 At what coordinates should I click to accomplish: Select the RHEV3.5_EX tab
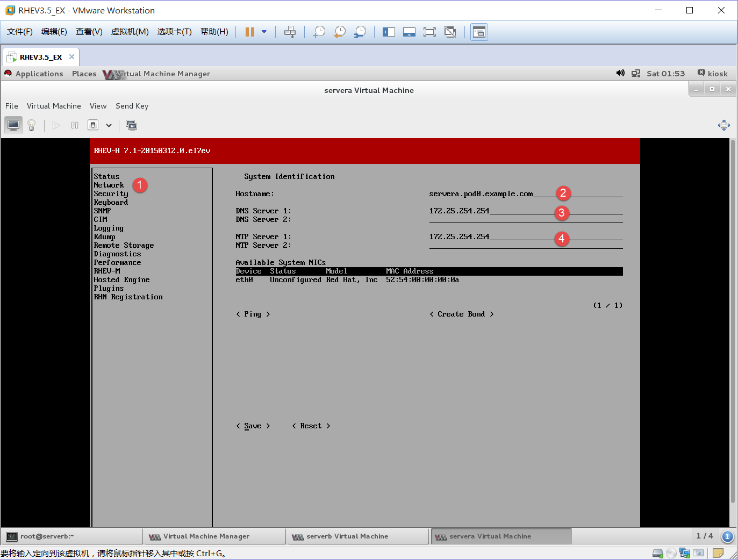(41, 57)
